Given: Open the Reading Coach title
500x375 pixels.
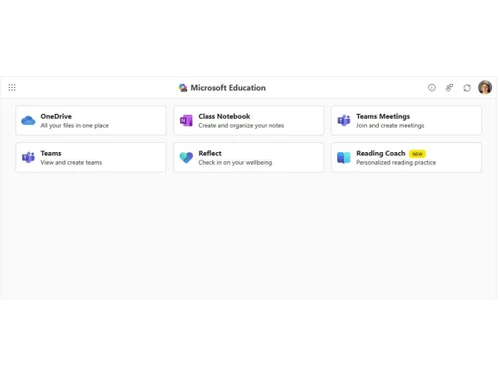Looking at the screenshot, I should (381, 153).
